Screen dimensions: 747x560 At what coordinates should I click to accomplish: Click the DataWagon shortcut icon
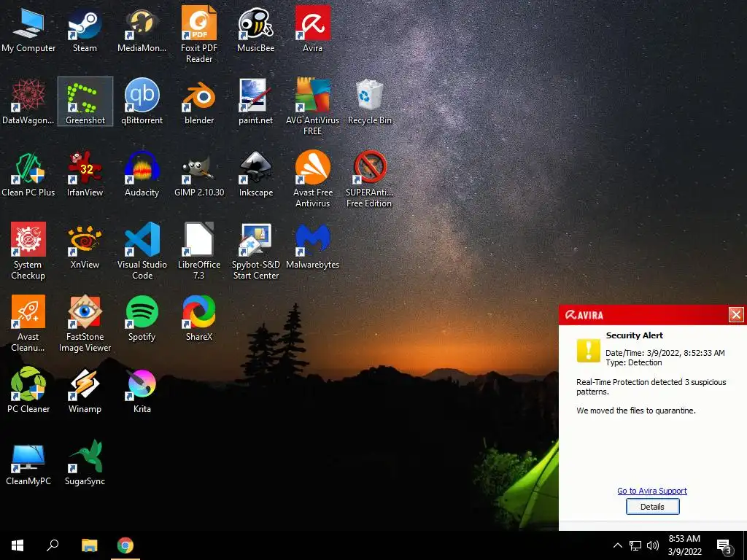pyautogui.click(x=28, y=102)
